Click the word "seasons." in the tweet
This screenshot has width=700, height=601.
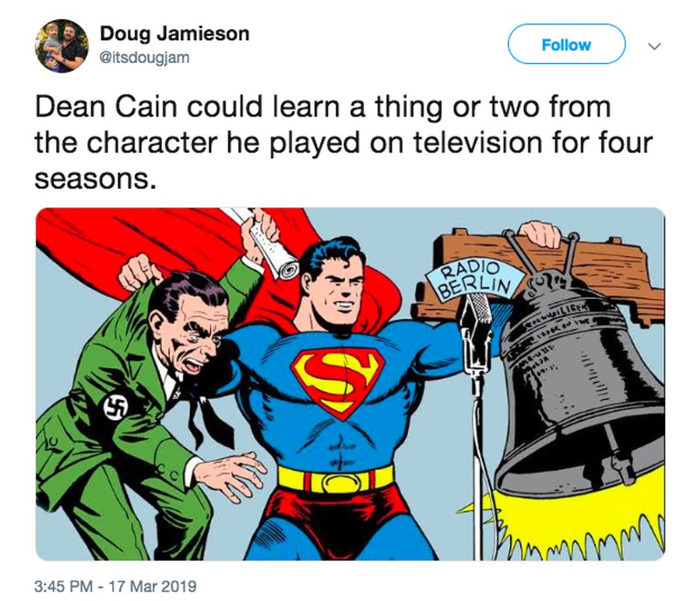[x=96, y=179]
